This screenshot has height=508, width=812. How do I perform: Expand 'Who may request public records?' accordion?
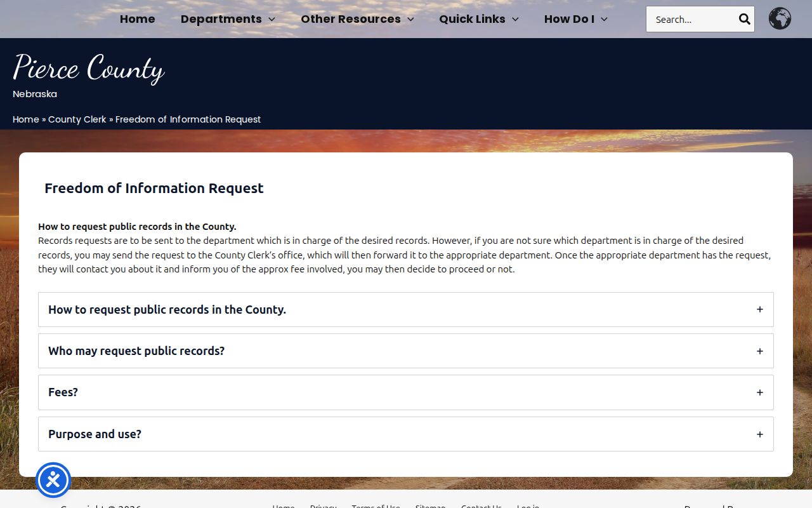coord(406,351)
